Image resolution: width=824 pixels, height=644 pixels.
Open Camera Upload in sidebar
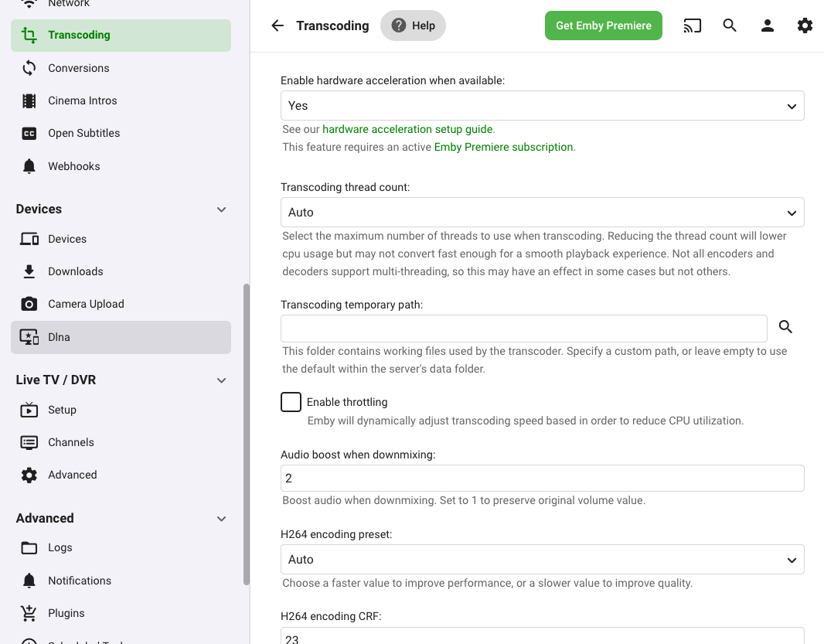pos(86,304)
